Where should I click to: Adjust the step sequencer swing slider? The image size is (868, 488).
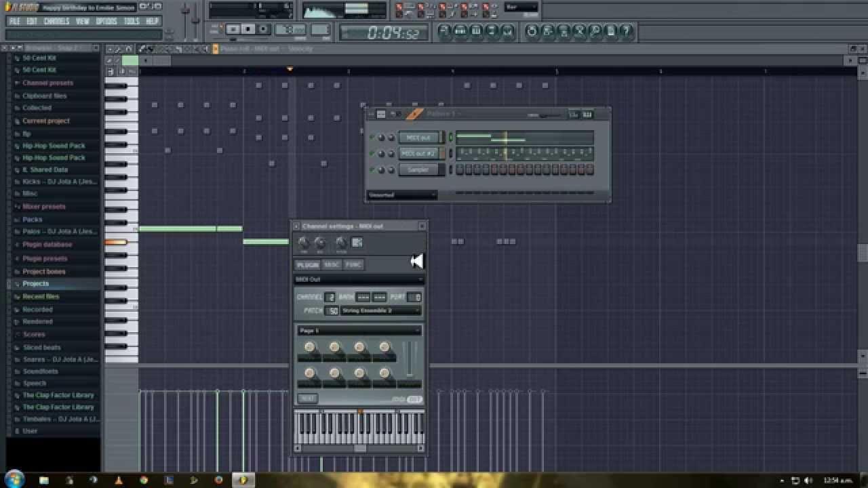point(545,115)
